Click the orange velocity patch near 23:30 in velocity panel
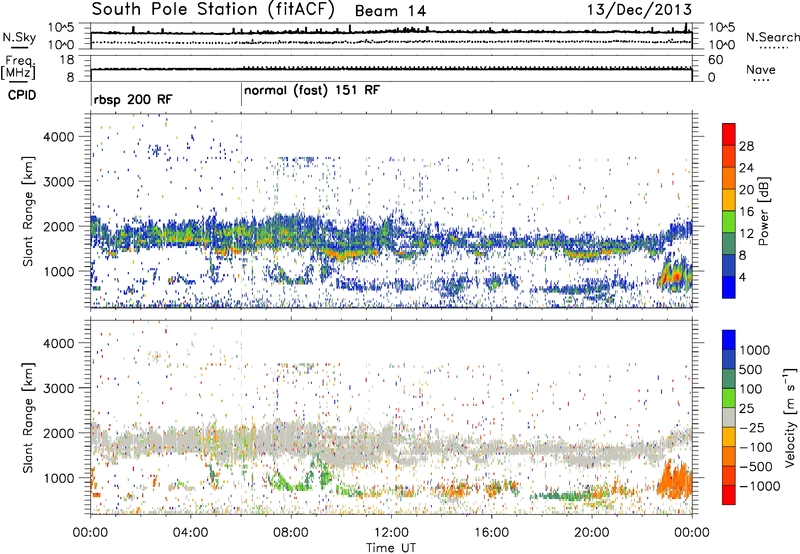The width and height of the screenshot is (800, 554). click(674, 480)
